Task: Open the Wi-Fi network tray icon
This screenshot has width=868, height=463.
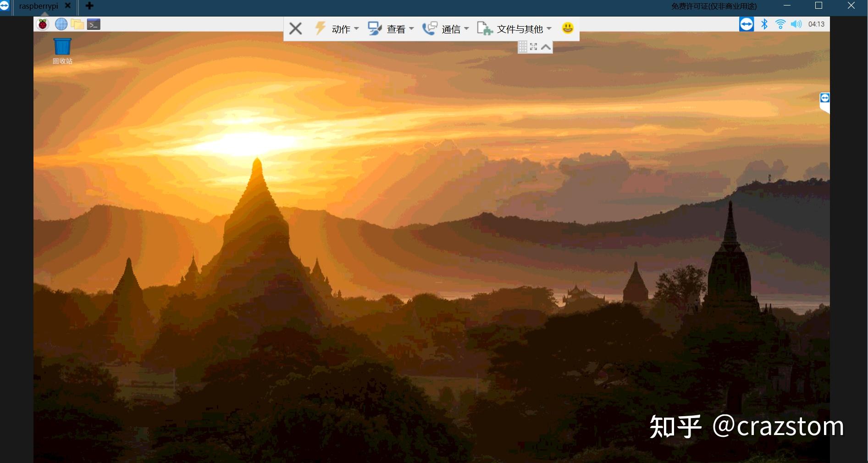Action: tap(780, 24)
